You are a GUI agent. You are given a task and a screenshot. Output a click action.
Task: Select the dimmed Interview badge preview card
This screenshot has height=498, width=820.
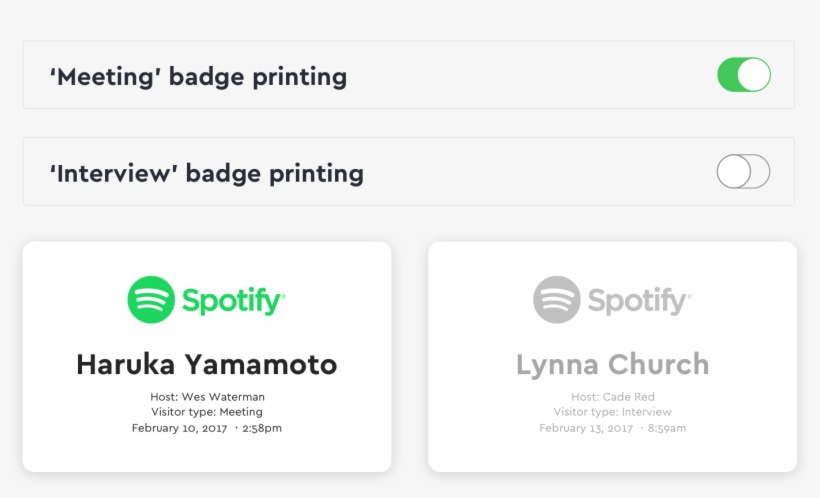coord(612,455)
